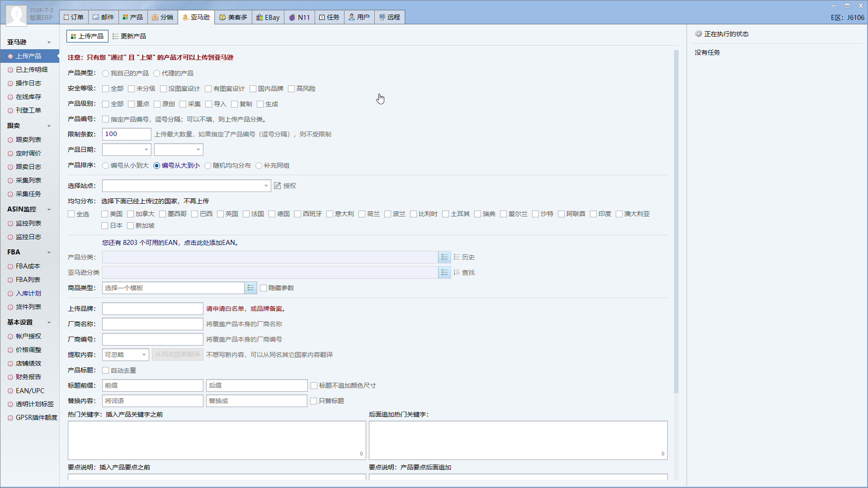Click the bullet icon next to 跟卖列表
The image size is (868, 488).
[x=10, y=140]
